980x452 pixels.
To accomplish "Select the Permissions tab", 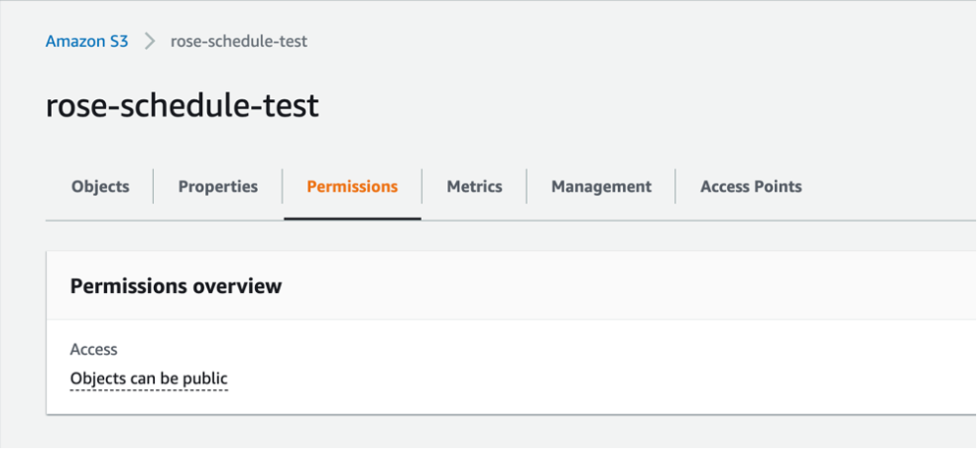I will click(x=352, y=186).
